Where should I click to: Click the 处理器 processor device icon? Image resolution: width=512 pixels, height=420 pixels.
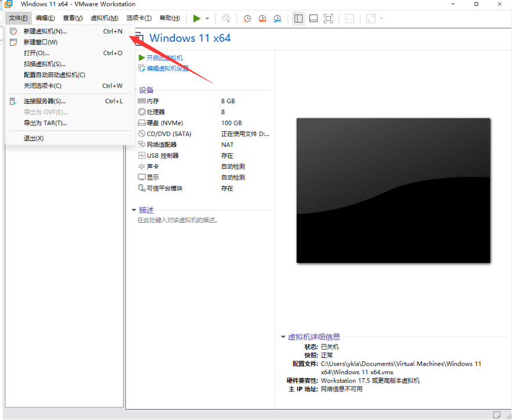coord(142,112)
